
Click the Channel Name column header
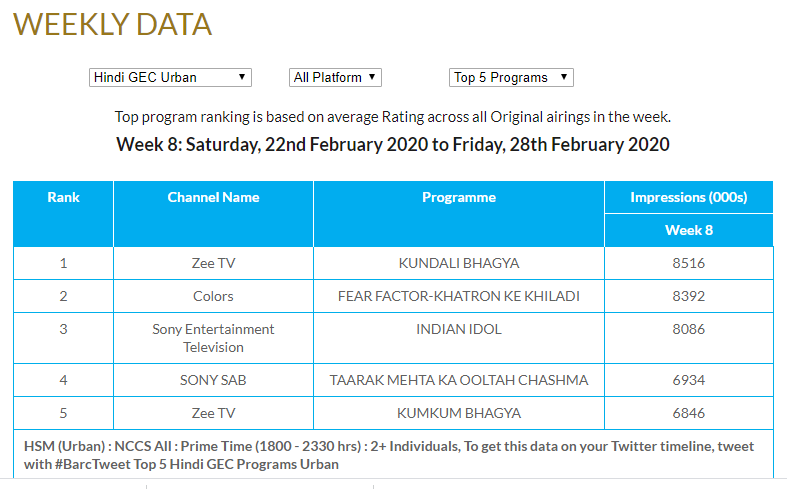pos(213,214)
